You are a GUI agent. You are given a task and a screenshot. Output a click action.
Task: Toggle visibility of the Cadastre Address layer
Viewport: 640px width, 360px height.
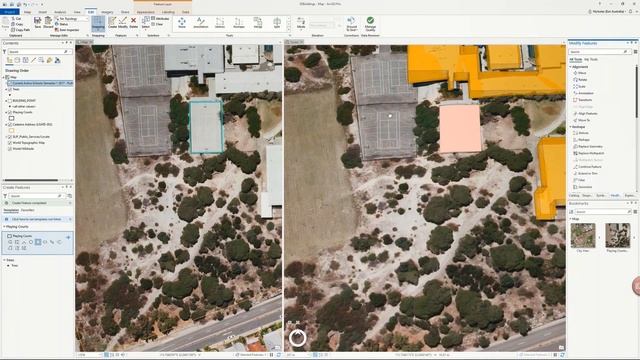tap(10, 124)
